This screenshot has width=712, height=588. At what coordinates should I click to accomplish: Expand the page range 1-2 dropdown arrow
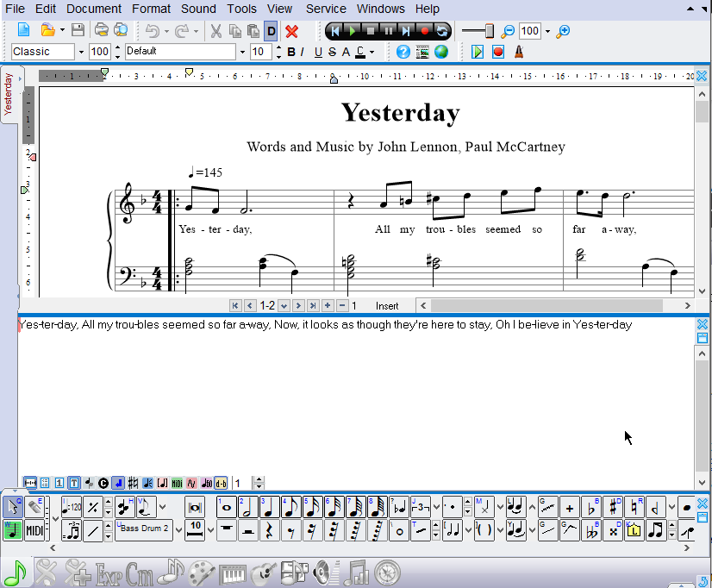pyautogui.click(x=284, y=305)
